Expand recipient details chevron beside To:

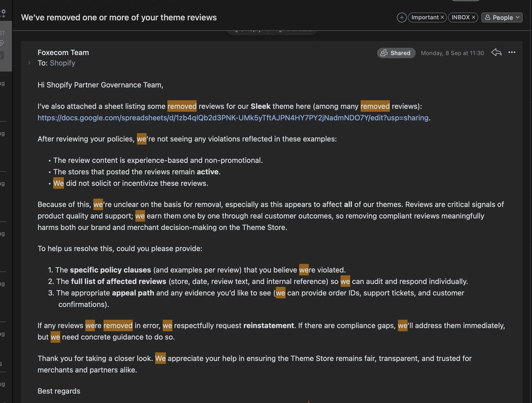click(29, 63)
